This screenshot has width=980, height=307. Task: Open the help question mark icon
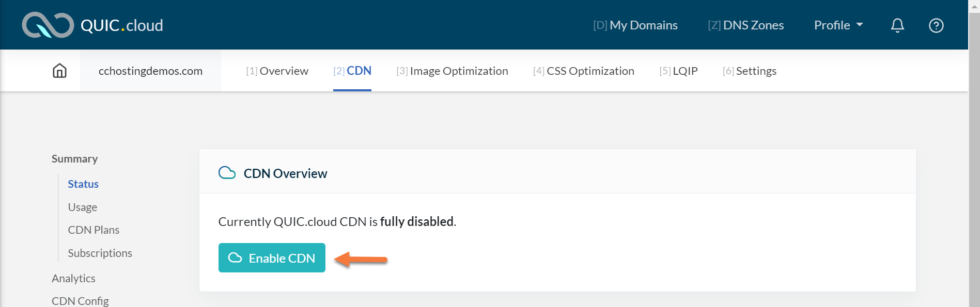click(936, 25)
